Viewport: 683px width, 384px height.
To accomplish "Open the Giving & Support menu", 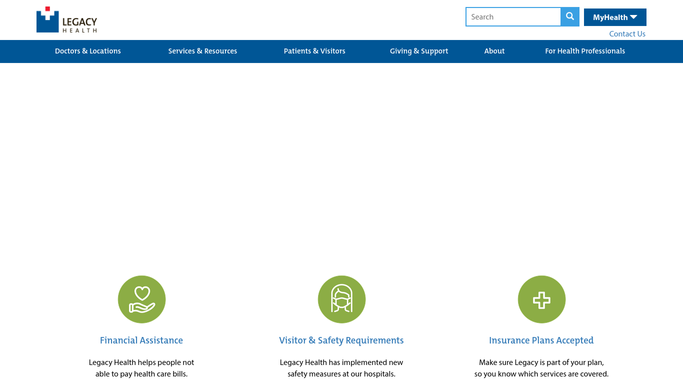I will pos(419,51).
